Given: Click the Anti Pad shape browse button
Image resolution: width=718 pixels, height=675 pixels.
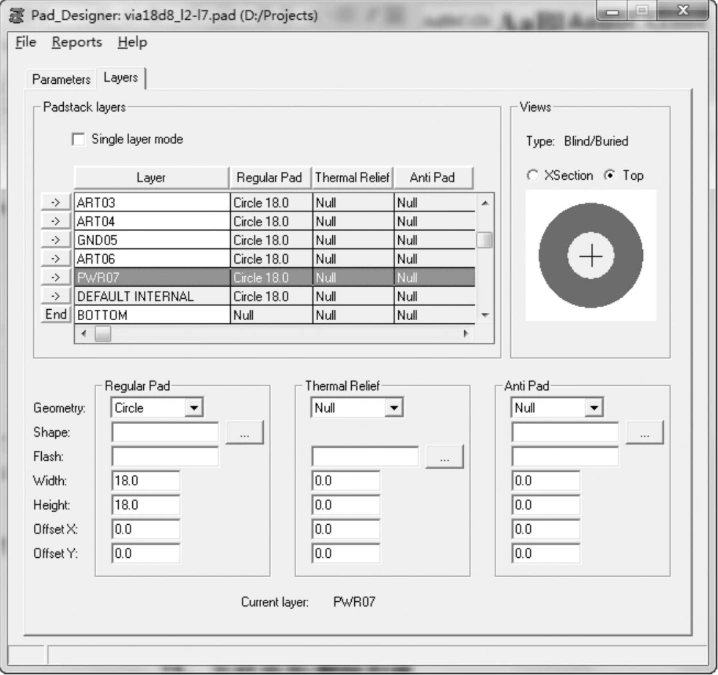Looking at the screenshot, I should point(644,432).
